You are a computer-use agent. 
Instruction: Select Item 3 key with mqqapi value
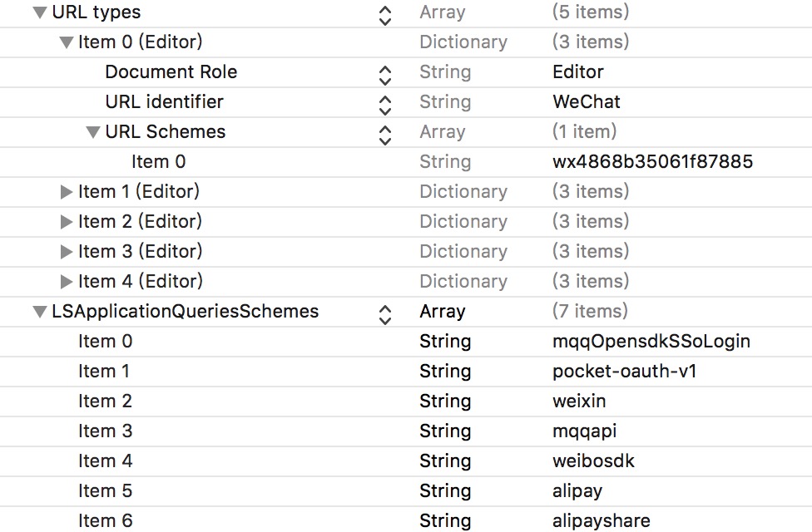105,431
